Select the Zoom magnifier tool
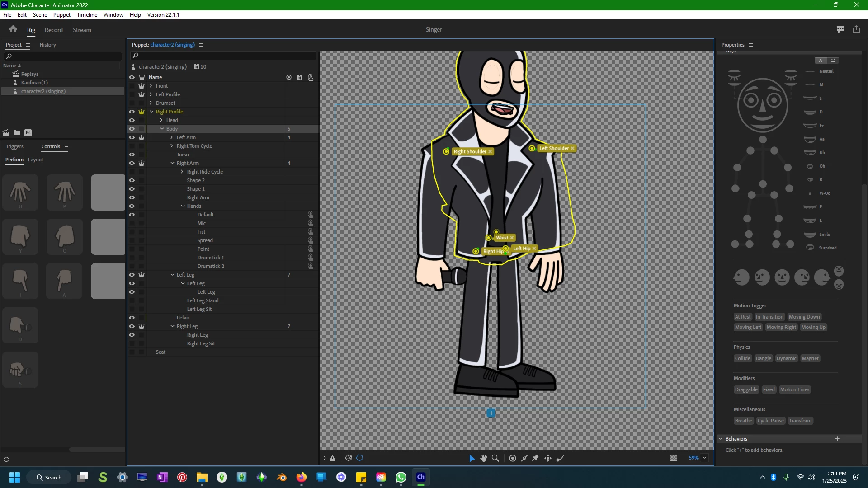This screenshot has height=488, width=868. pos(495,458)
